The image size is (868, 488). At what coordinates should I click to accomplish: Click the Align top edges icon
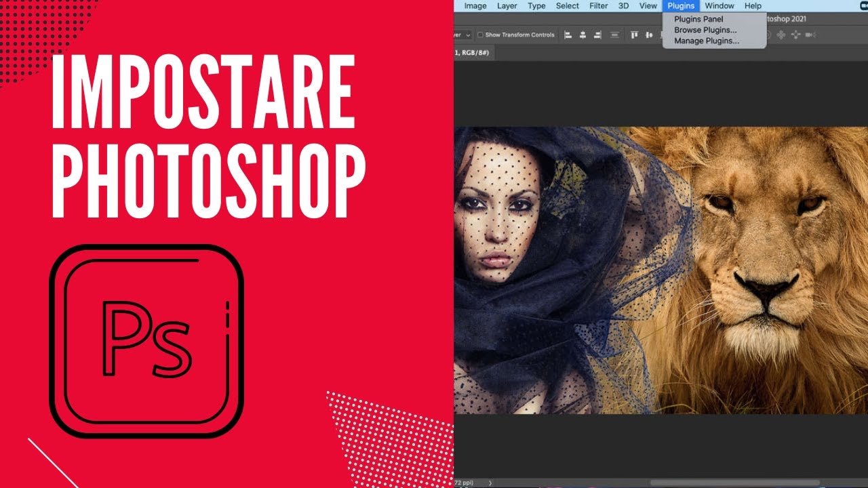click(x=635, y=35)
